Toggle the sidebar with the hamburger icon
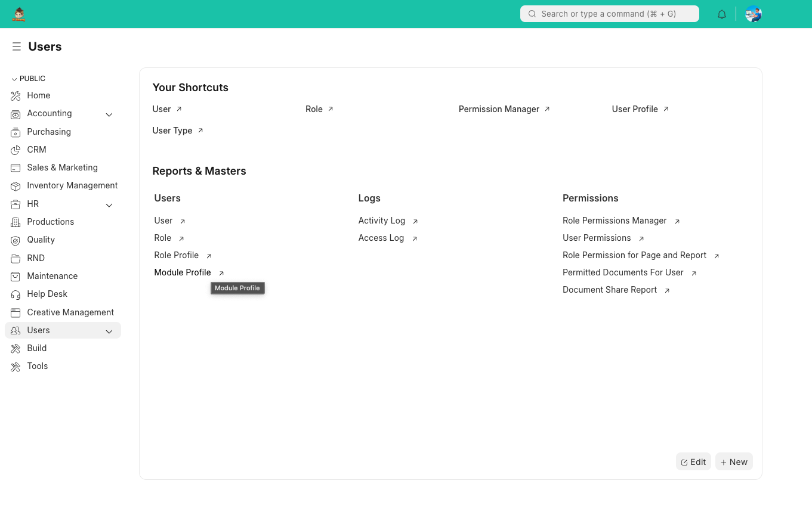This screenshot has width=812, height=515. pyautogui.click(x=17, y=46)
